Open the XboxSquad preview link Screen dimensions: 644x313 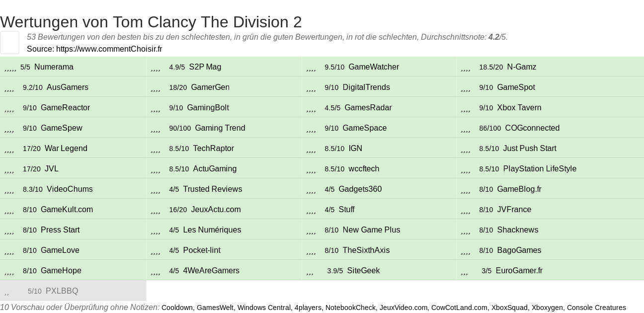509,308
